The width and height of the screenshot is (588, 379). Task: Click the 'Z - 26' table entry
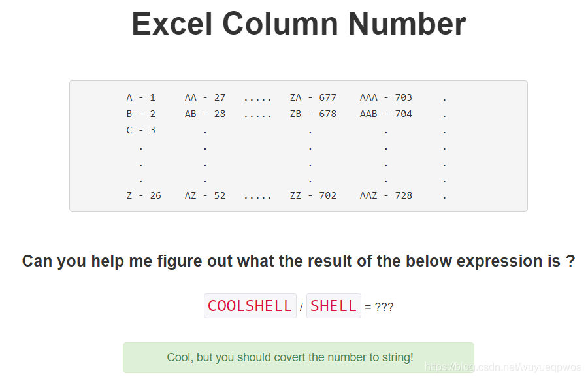coord(144,195)
